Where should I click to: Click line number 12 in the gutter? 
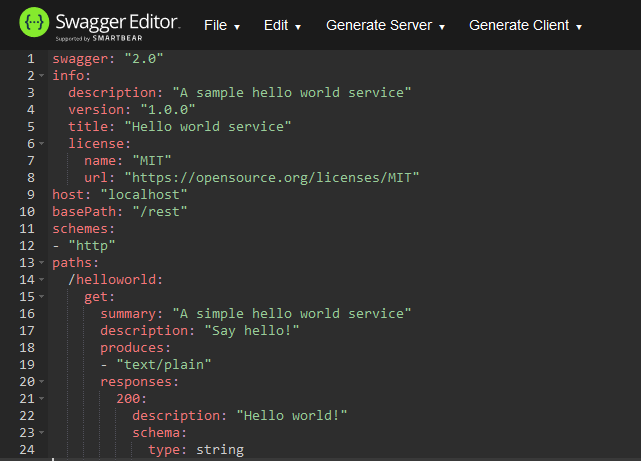pos(27,246)
